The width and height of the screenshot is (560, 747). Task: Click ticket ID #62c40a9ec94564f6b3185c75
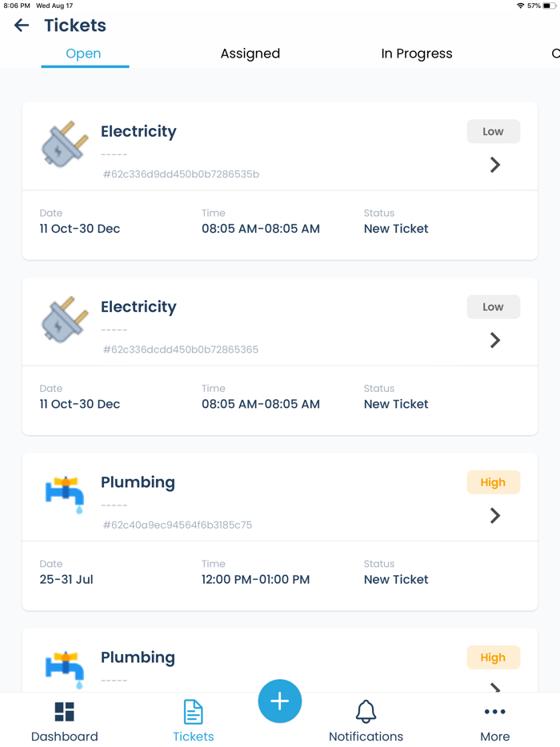tap(178, 525)
